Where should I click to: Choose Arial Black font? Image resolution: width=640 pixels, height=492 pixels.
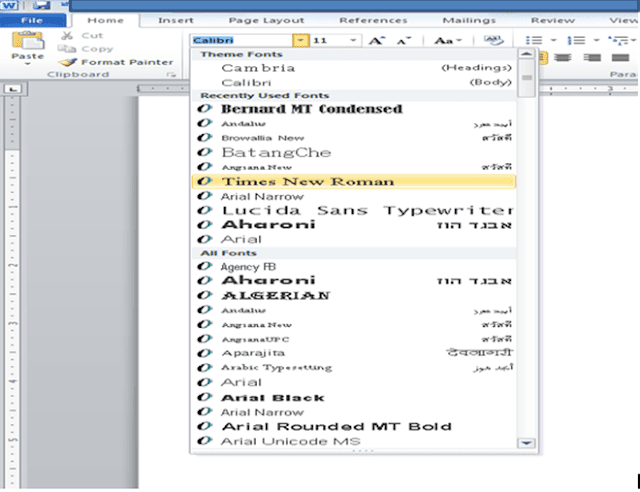click(x=353, y=398)
